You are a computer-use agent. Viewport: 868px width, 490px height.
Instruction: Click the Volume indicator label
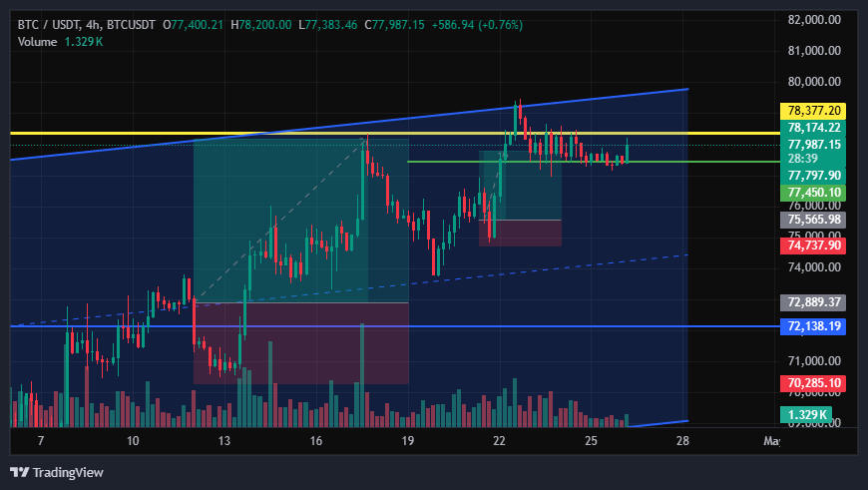pyautogui.click(x=37, y=42)
